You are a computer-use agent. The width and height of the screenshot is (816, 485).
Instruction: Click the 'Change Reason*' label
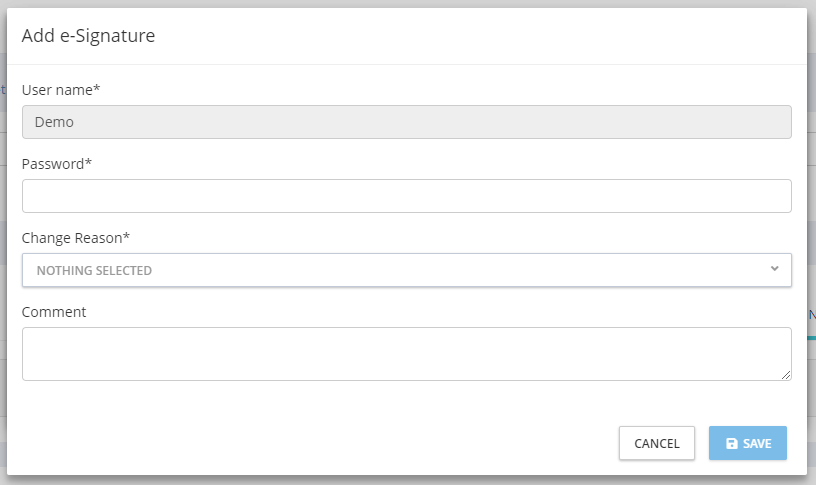pyautogui.click(x=76, y=238)
